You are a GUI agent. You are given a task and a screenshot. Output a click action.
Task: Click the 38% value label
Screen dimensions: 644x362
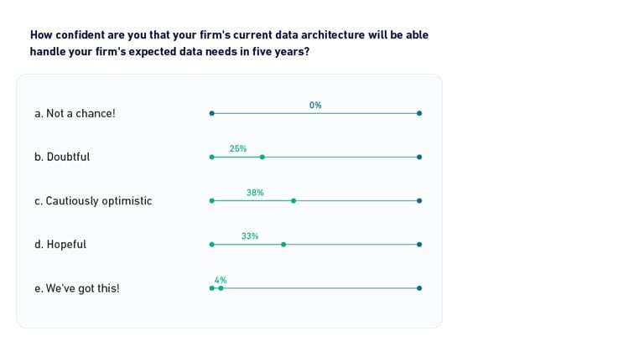coord(255,193)
